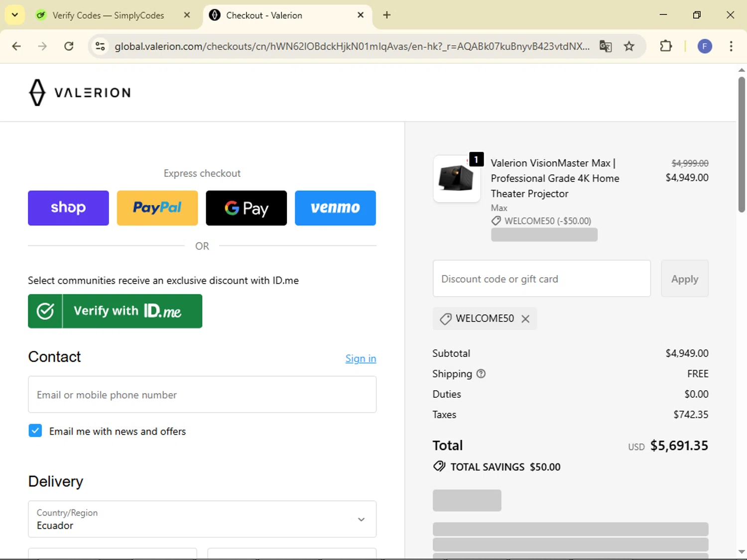Bookmark this page with the star
Image resolution: width=747 pixels, height=560 pixels.
point(629,46)
